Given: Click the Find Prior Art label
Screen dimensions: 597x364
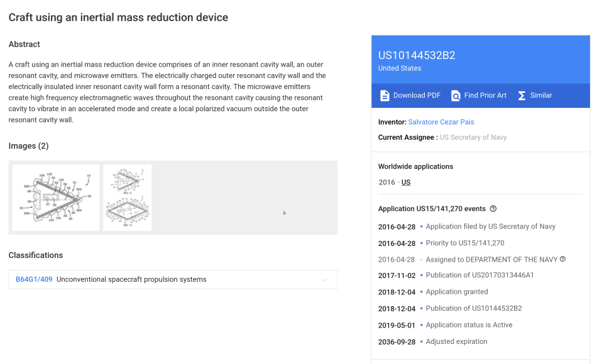Looking at the screenshot, I should point(485,95).
